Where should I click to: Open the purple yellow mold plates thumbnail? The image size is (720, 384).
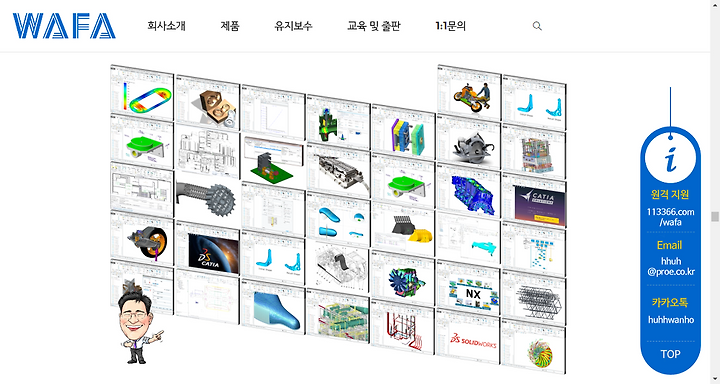pos(403,132)
